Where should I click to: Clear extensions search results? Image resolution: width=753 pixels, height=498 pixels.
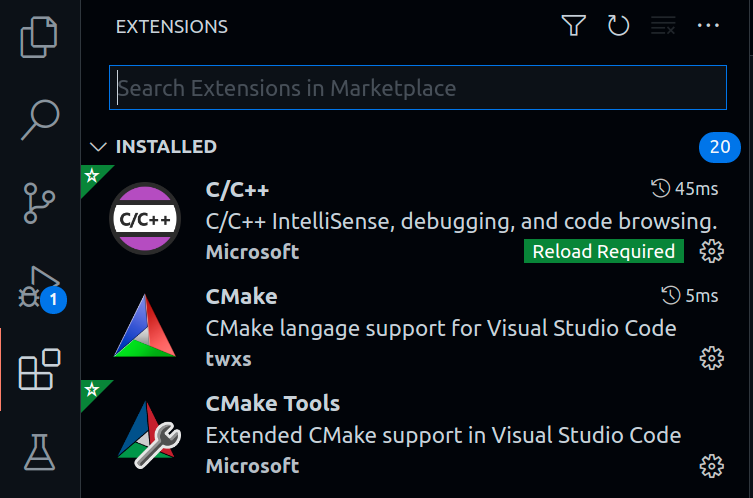click(663, 27)
